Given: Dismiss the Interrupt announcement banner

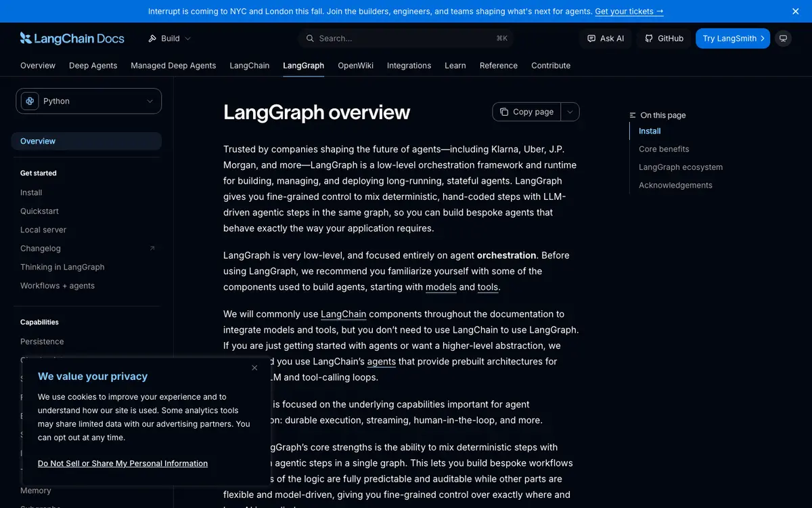Looking at the screenshot, I should point(796,12).
